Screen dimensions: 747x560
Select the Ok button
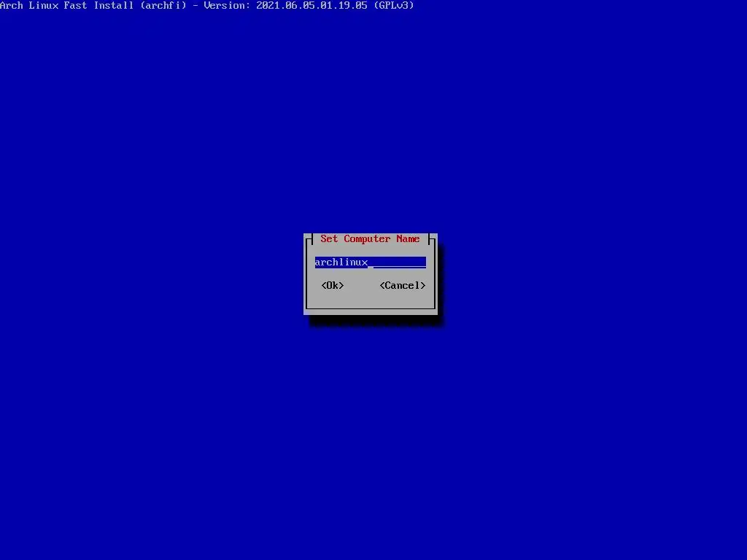(333, 285)
